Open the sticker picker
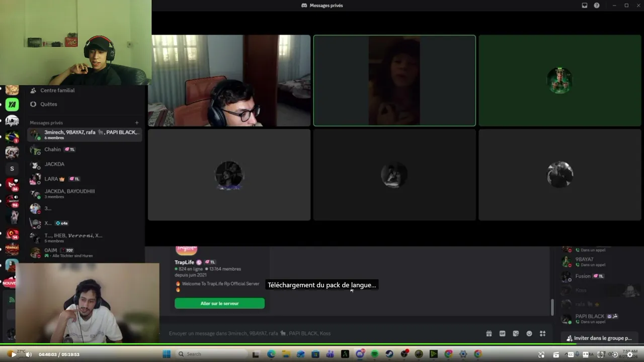The width and height of the screenshot is (644, 362). coord(516,333)
